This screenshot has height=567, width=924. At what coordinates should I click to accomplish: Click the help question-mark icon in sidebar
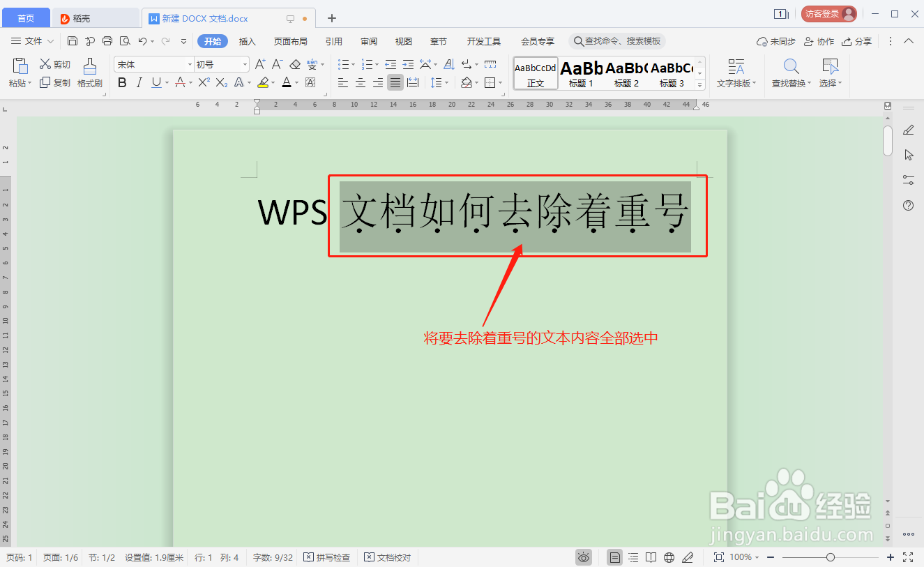908,205
